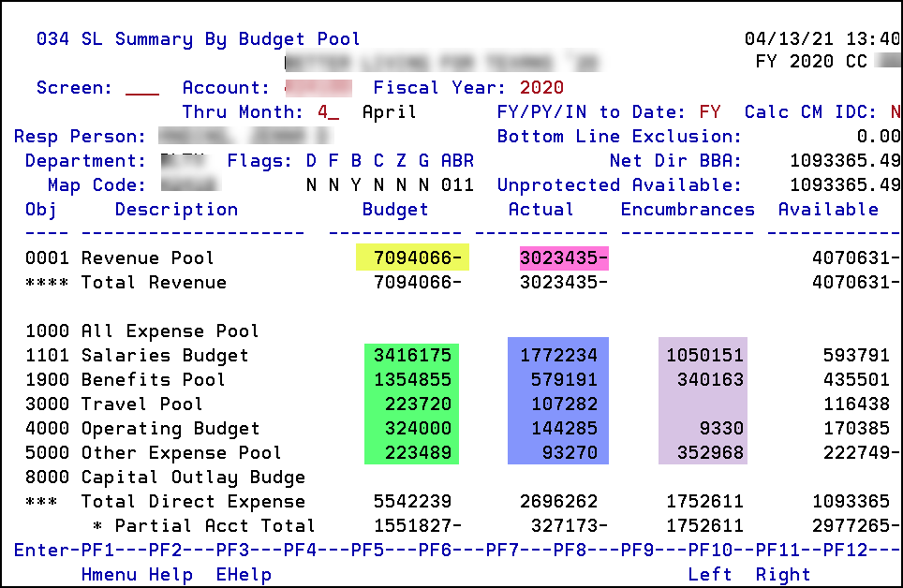903x588 pixels.
Task: Click the yellow highlighted Revenue Pool budget
Action: [x=412, y=257]
